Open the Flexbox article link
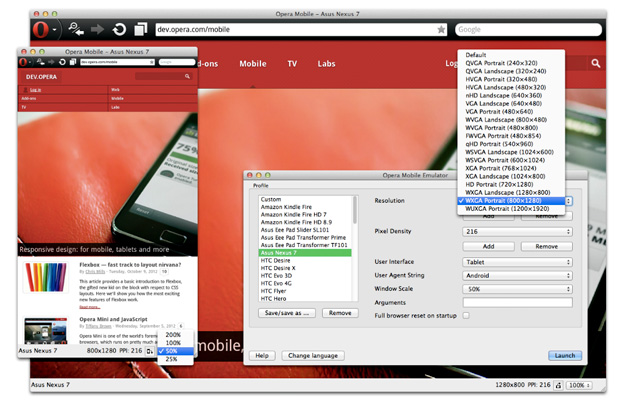The height and width of the screenshot is (406, 620). click(130, 264)
